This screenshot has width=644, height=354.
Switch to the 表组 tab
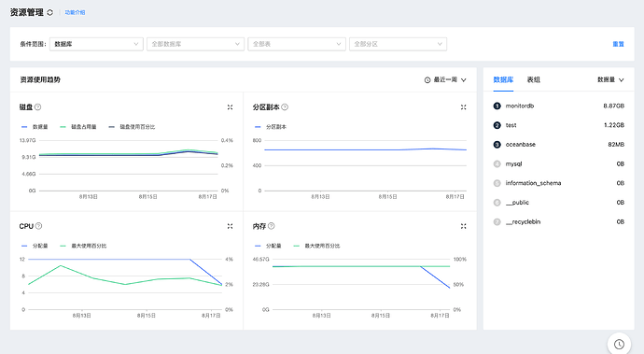[534, 79]
